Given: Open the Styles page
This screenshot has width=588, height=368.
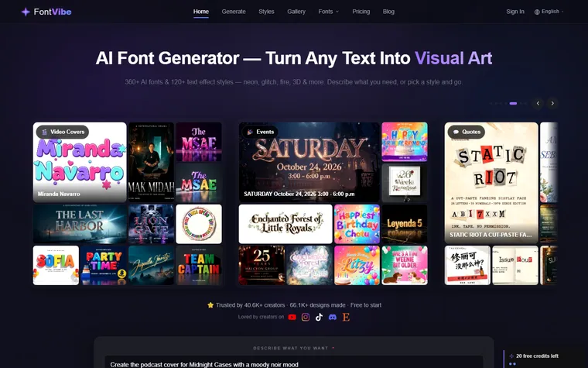Looking at the screenshot, I should tap(266, 12).
